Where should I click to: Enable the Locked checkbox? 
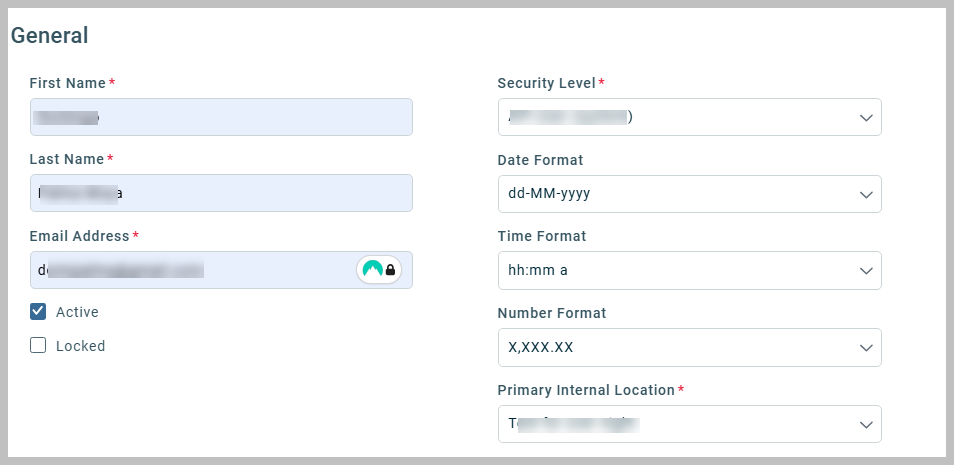(38, 346)
